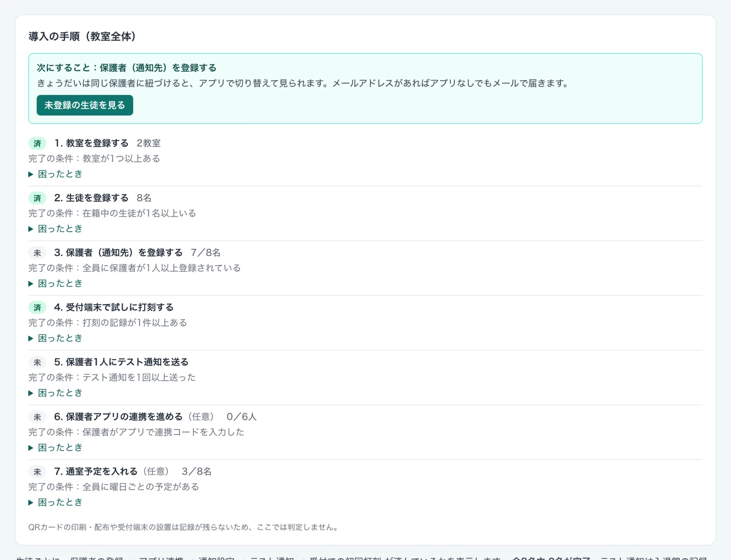Click the heading 導入の手順（教室全体）

pos(82,36)
